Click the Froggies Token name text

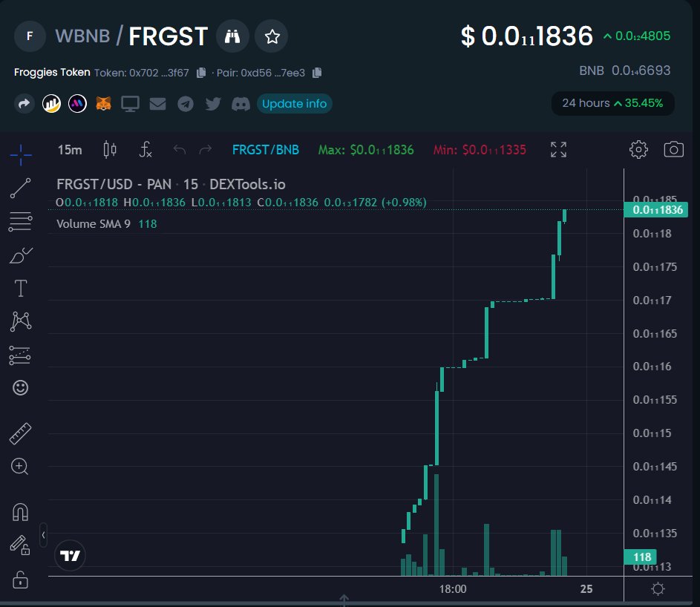(52, 72)
